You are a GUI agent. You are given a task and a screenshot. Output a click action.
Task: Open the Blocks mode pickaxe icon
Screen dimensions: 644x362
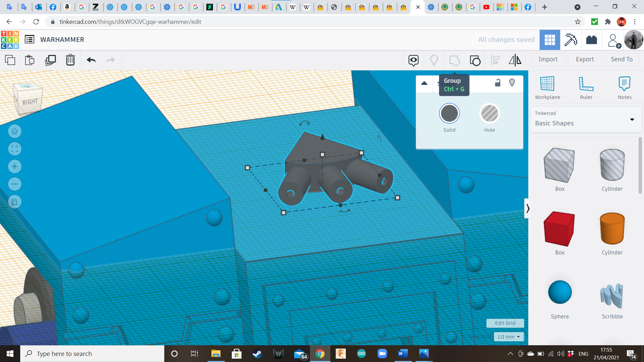[x=571, y=40]
